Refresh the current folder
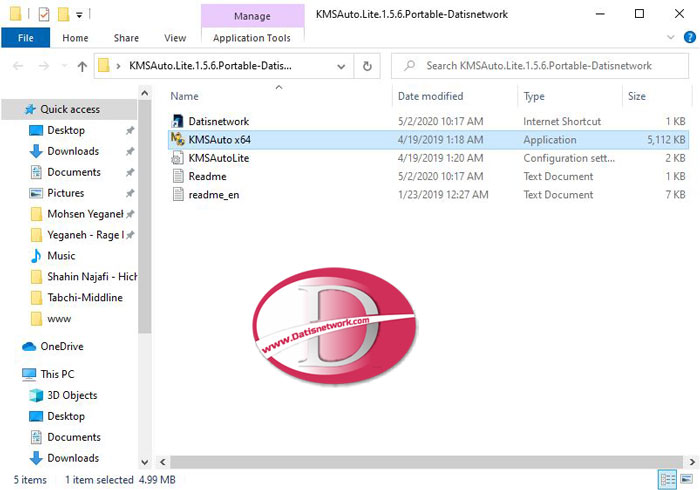Screen dimensions: 700x490 tap(367, 66)
